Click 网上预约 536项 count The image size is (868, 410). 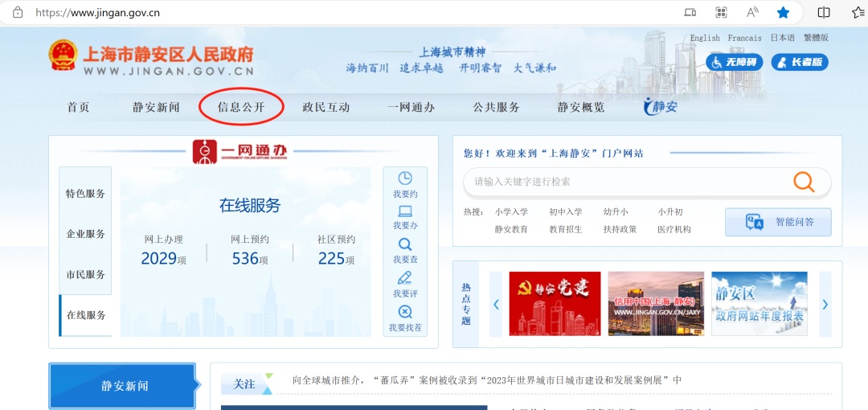coord(250,252)
